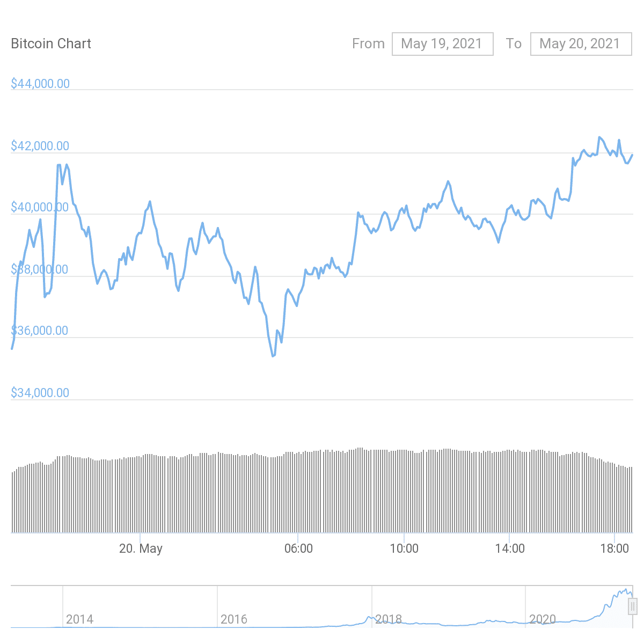Click the Bitcoin Chart title
The image size is (644, 644).
coord(51,44)
